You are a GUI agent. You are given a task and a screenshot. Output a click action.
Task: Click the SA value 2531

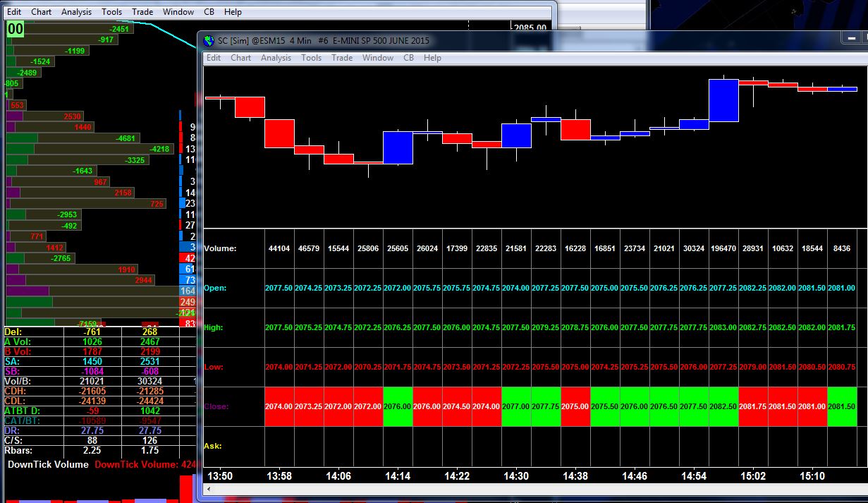(149, 361)
